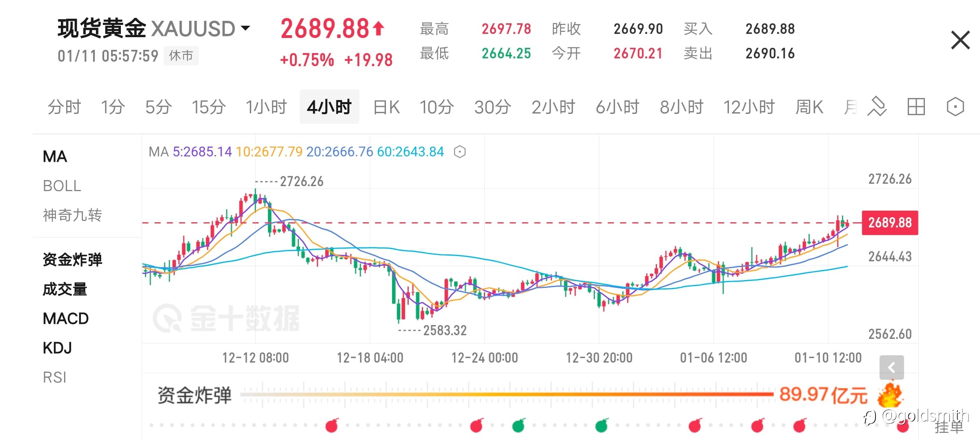Toggle the 神奇九转 indicator
This screenshot has height=441, width=980.
click(x=72, y=215)
